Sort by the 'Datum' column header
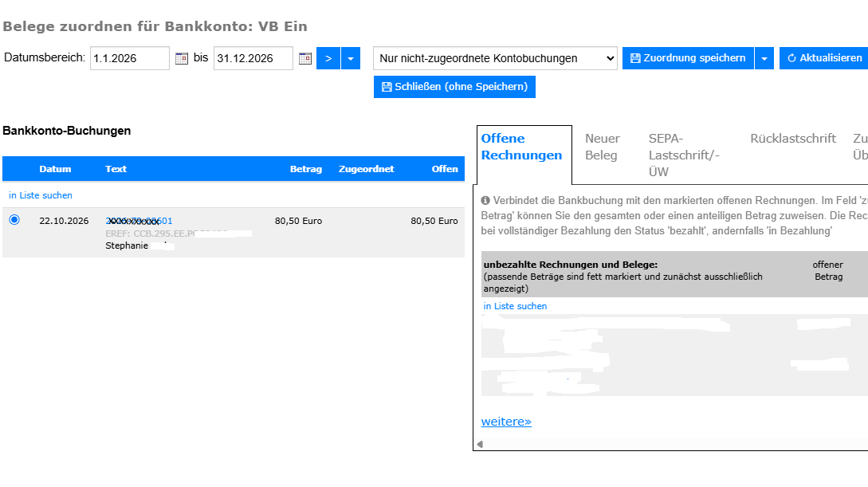Image resolution: width=868 pixels, height=487 pixels. click(x=55, y=169)
